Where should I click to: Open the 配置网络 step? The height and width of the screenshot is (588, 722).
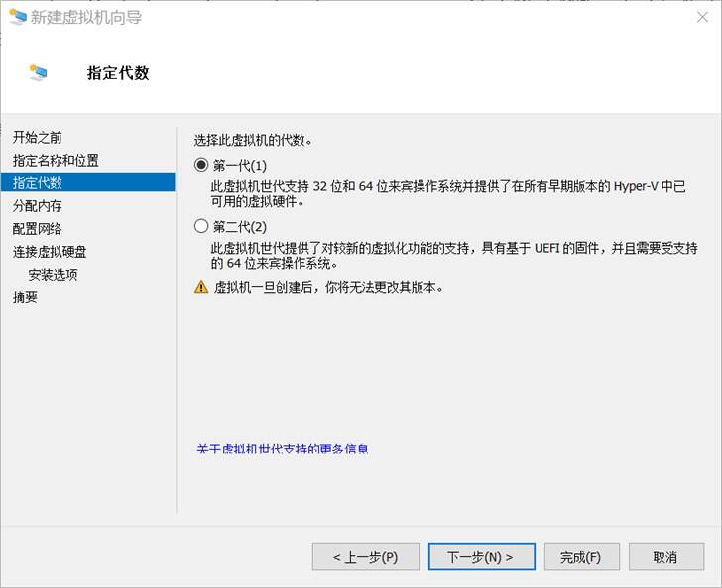point(38,229)
